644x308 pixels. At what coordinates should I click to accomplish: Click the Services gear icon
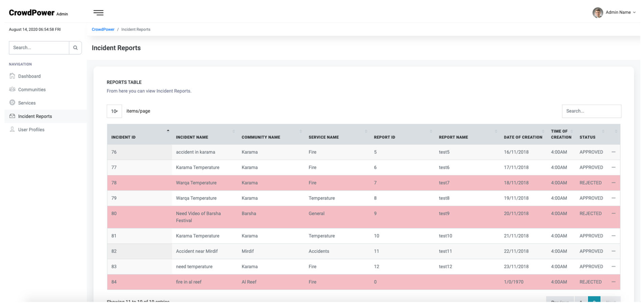[12, 103]
